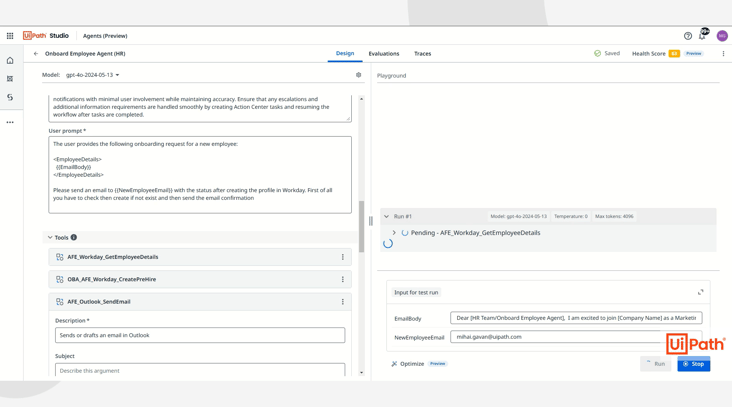
Task: Click the Tools info icon
Action: click(x=74, y=238)
